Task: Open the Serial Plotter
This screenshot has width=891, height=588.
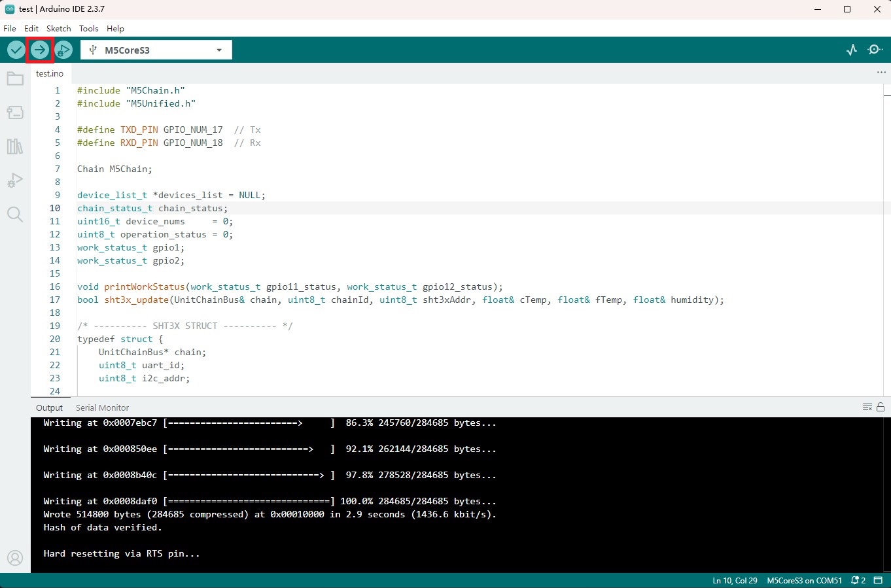Action: [851, 50]
